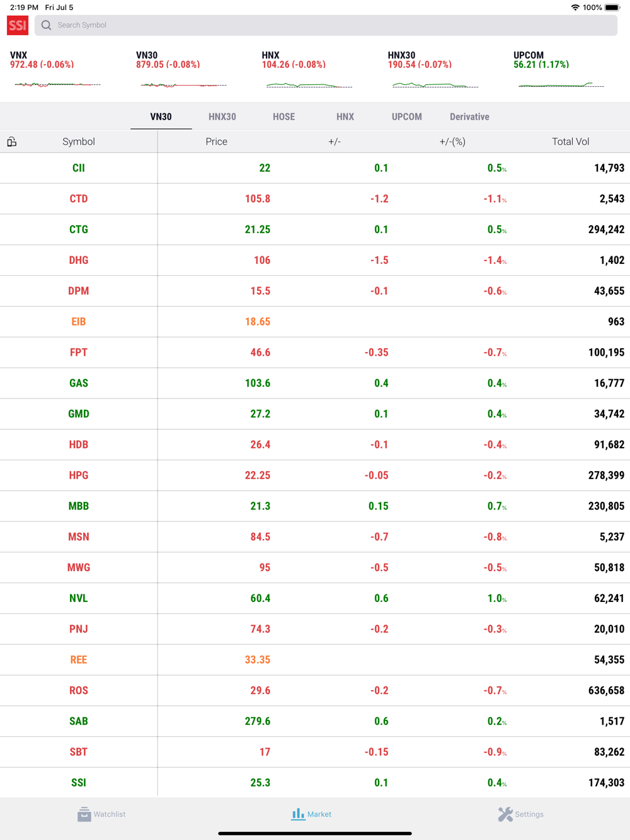Sort by the +/-(%) column header
The image size is (630, 840).
point(452,142)
